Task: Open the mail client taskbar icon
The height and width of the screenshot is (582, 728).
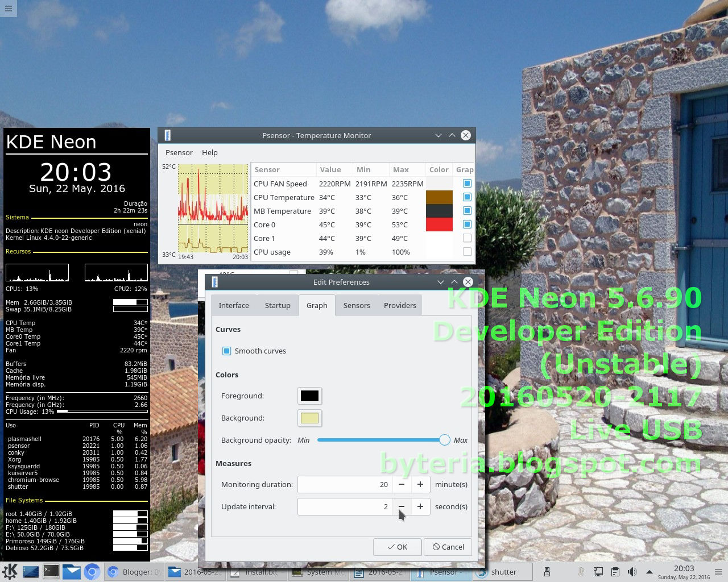Action: coord(72,572)
